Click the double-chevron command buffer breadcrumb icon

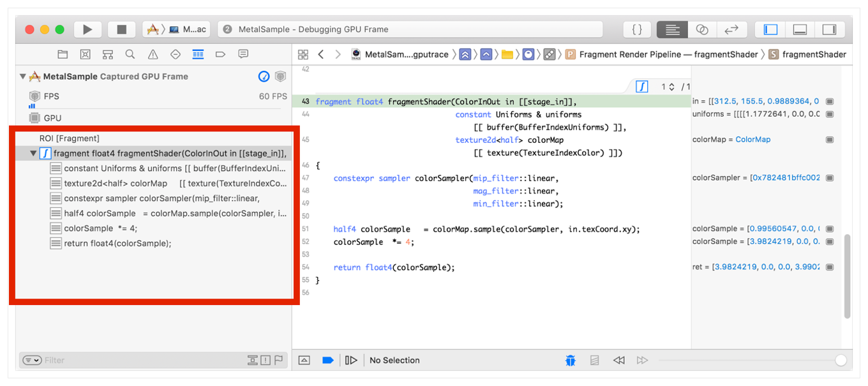click(x=465, y=54)
